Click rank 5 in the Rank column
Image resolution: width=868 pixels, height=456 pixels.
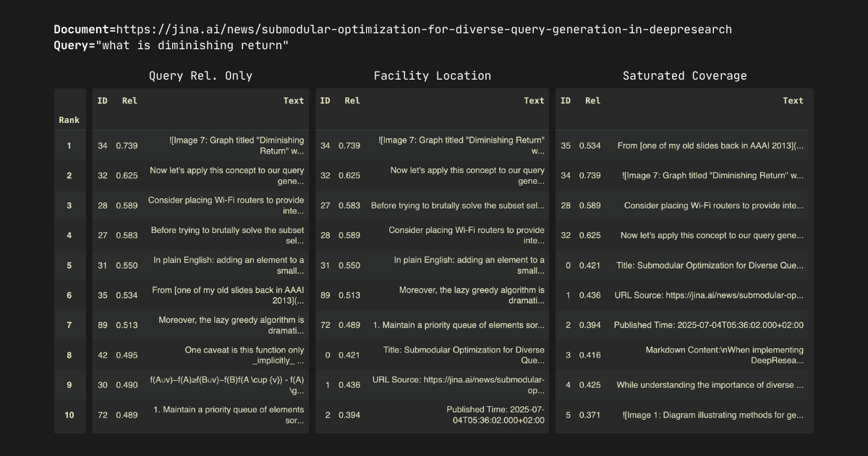tap(69, 265)
